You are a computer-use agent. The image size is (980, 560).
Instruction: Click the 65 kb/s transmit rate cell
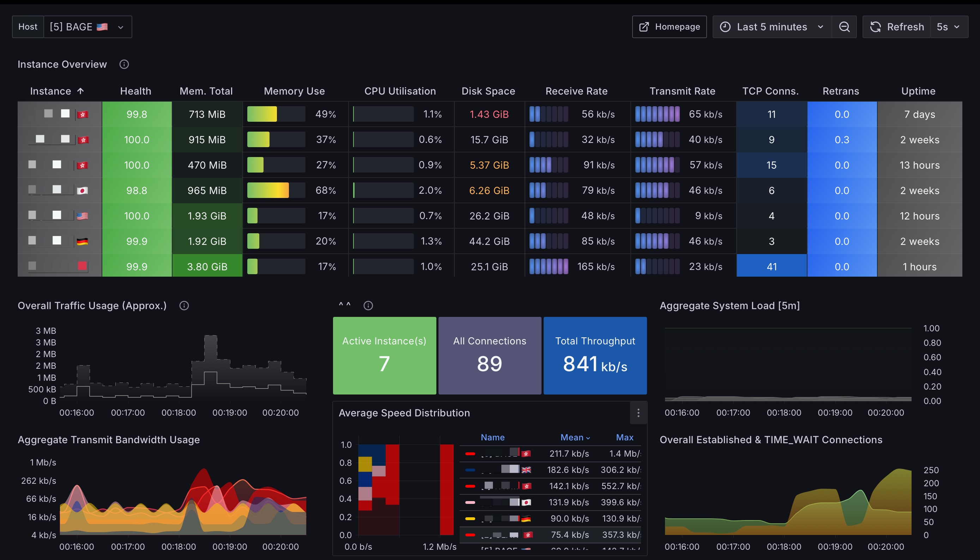point(684,114)
